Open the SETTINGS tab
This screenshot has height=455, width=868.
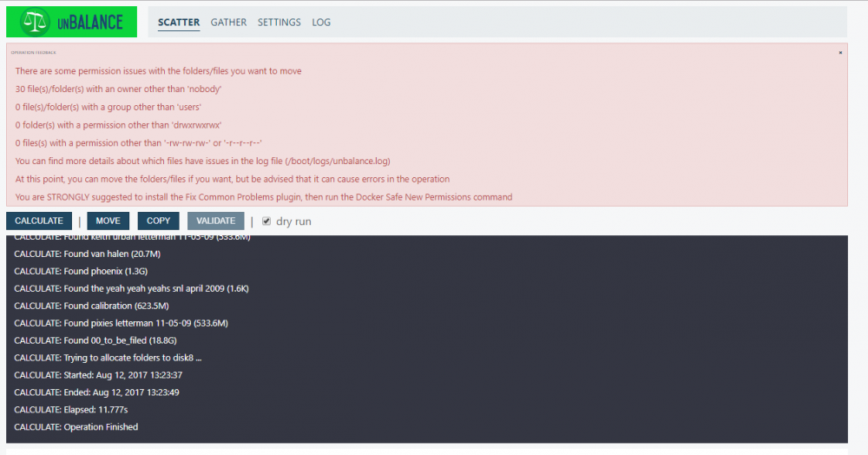tap(279, 22)
